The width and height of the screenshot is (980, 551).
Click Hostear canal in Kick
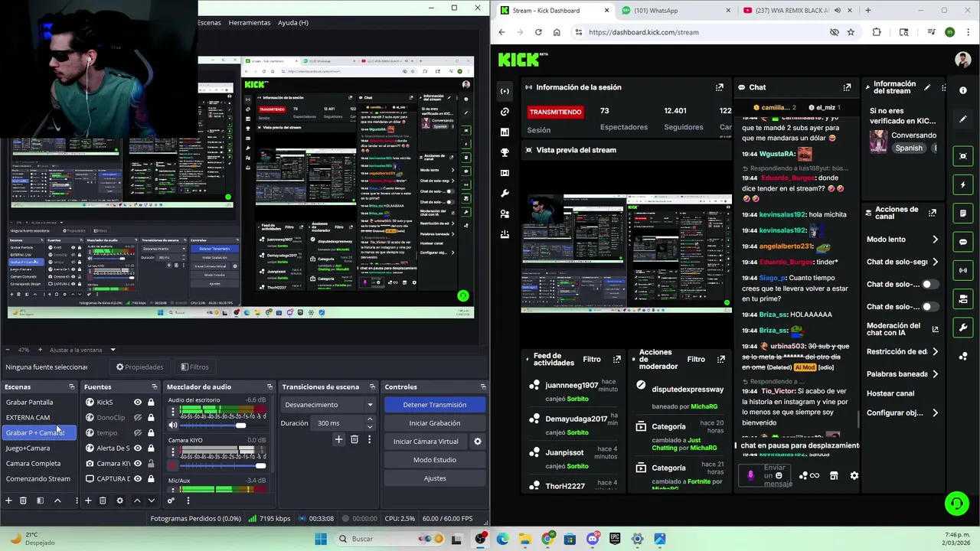[x=890, y=393]
